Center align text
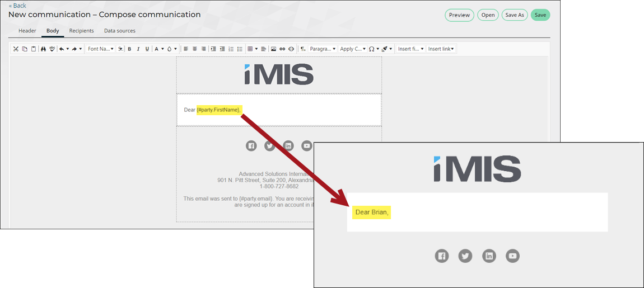The width and height of the screenshot is (644, 288). click(x=195, y=49)
